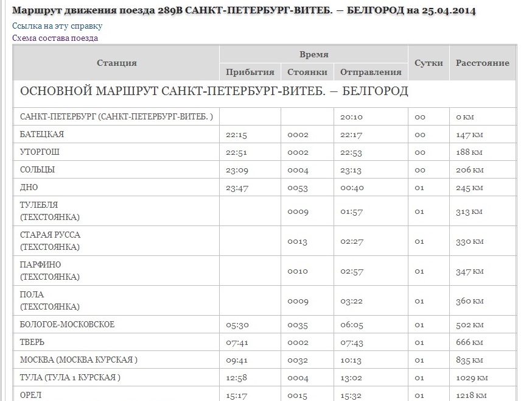Click the page title about train 289В

[244, 10]
